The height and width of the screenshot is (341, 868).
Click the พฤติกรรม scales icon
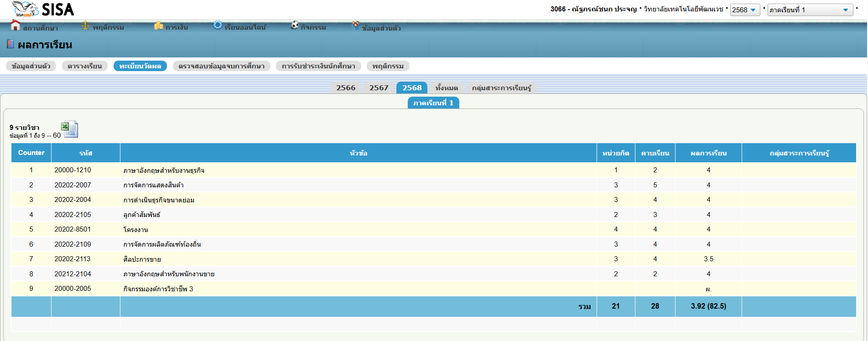pyautogui.click(x=85, y=26)
